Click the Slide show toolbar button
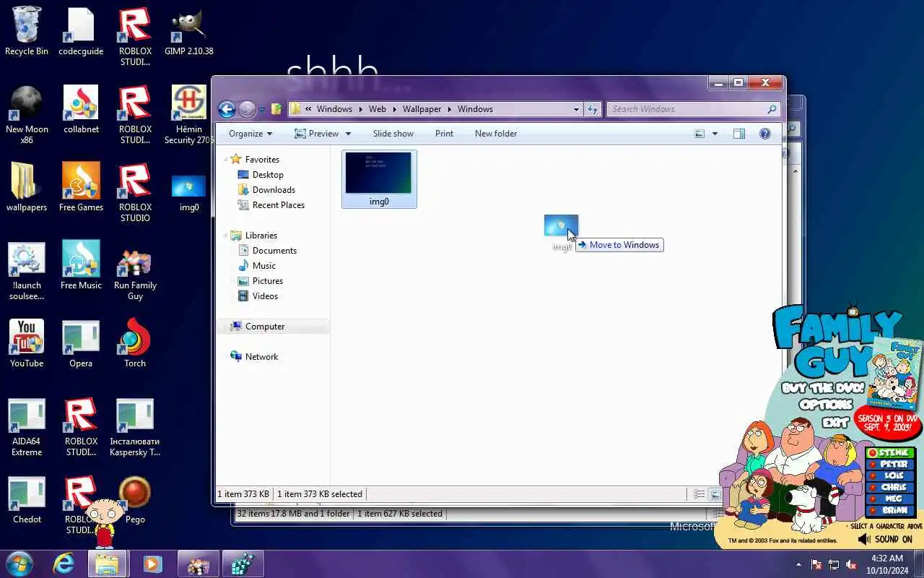The width and height of the screenshot is (924, 578). click(x=393, y=134)
